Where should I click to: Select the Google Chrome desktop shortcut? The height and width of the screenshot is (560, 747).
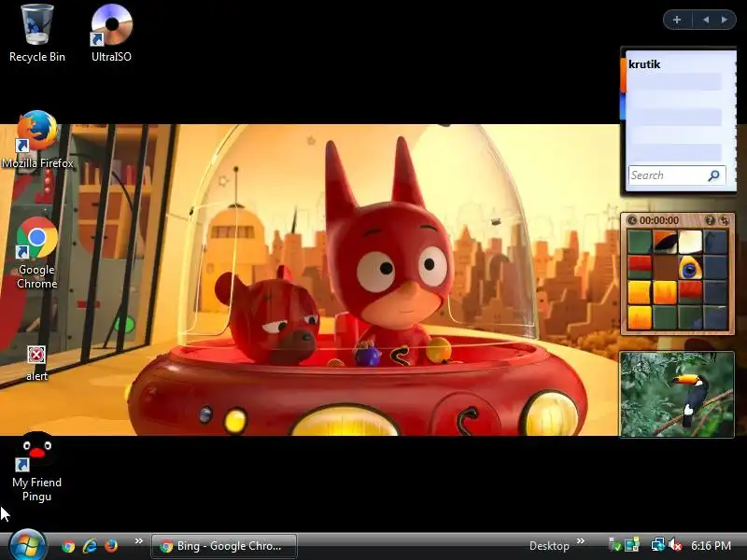36,253
